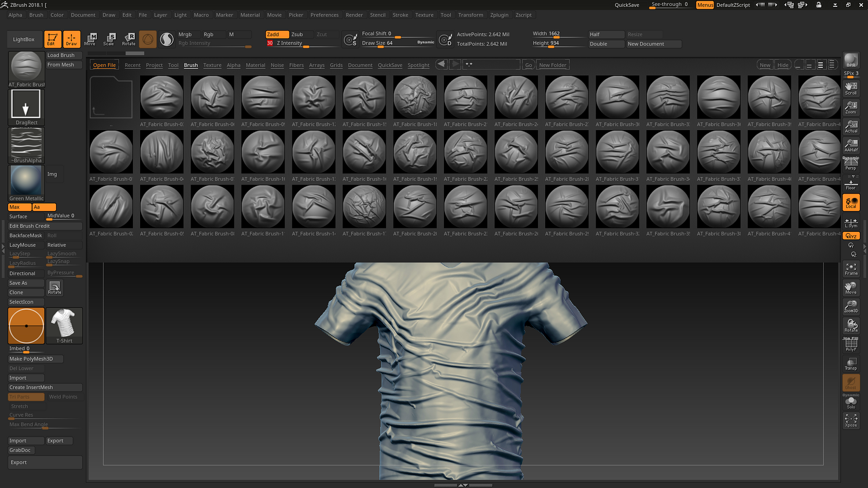Select the Scale tool in the top toolbar
This screenshot has width=868, height=488.
[109, 39]
